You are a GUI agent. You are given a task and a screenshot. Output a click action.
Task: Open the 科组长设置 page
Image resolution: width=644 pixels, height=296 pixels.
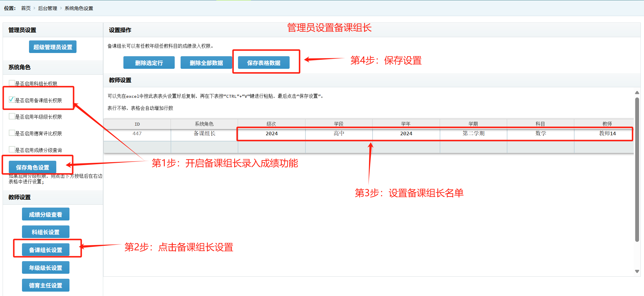[46, 232]
